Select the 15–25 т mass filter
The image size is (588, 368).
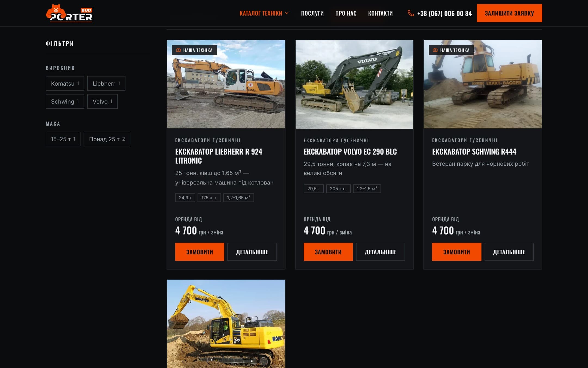click(x=63, y=139)
